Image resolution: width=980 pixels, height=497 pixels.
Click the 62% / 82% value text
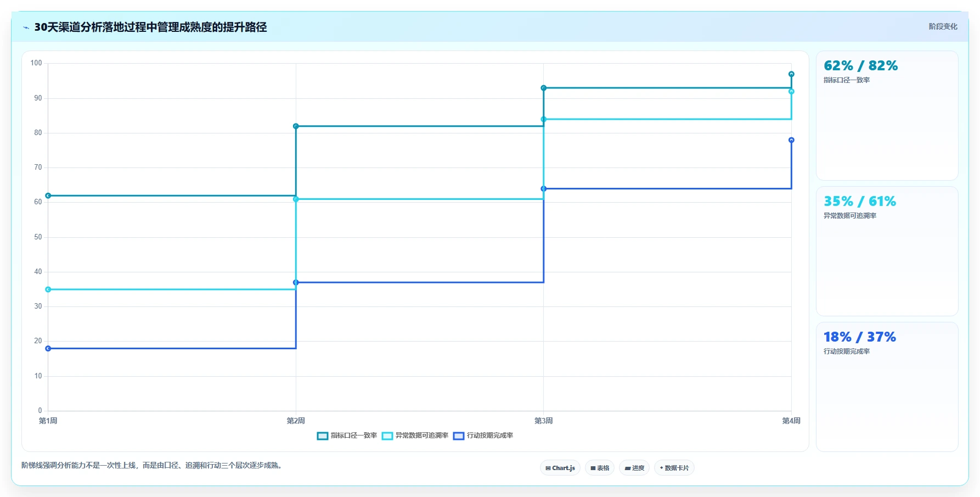tap(860, 66)
